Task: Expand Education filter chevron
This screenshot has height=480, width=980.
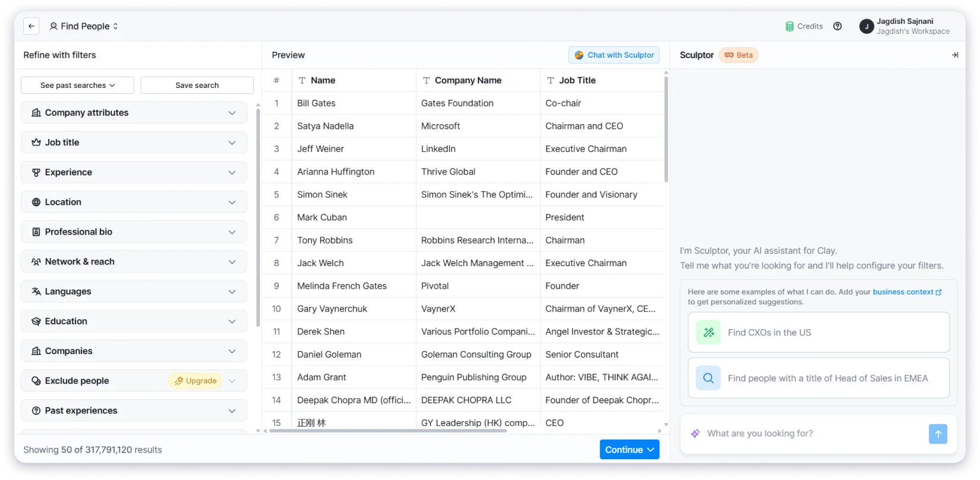Action: (x=232, y=321)
